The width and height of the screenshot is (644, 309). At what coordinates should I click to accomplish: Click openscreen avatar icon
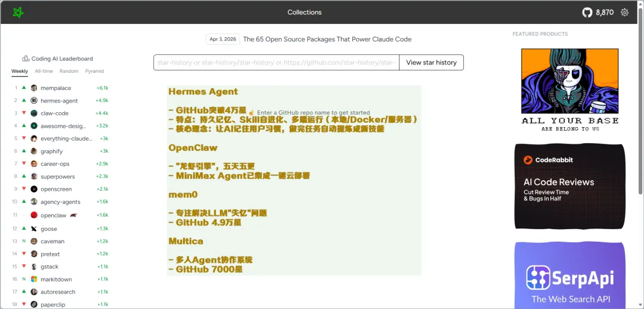coord(34,189)
